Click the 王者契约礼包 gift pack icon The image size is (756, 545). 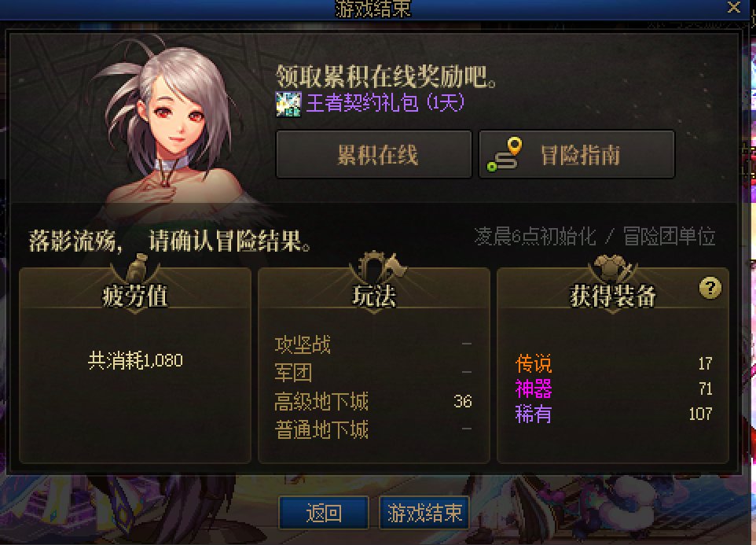coord(288,104)
